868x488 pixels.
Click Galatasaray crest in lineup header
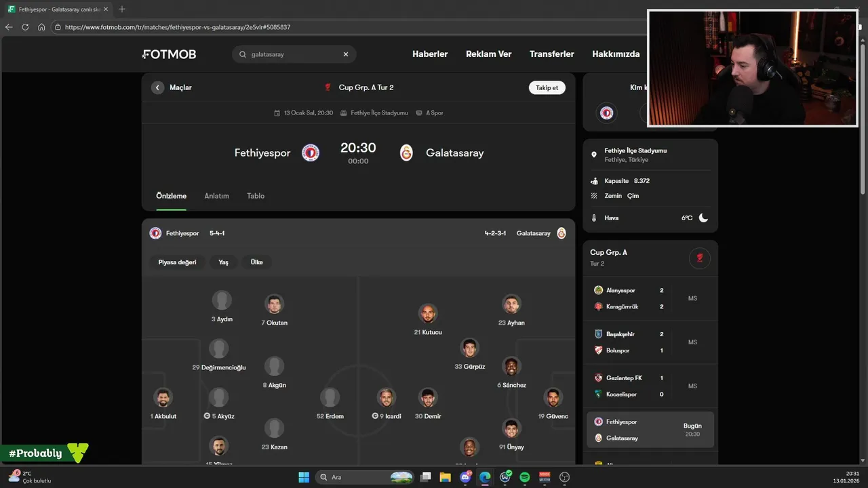[561, 233]
